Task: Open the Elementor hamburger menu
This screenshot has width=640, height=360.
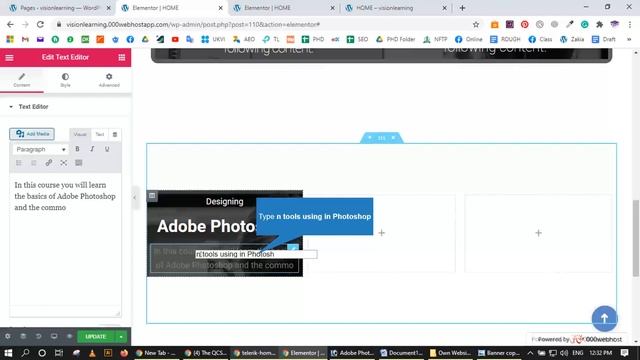Action: [9, 58]
